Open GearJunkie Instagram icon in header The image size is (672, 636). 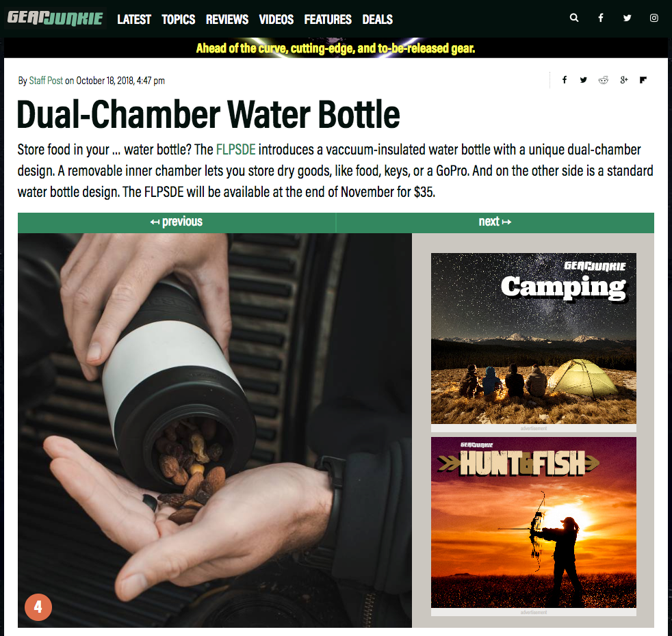(654, 18)
